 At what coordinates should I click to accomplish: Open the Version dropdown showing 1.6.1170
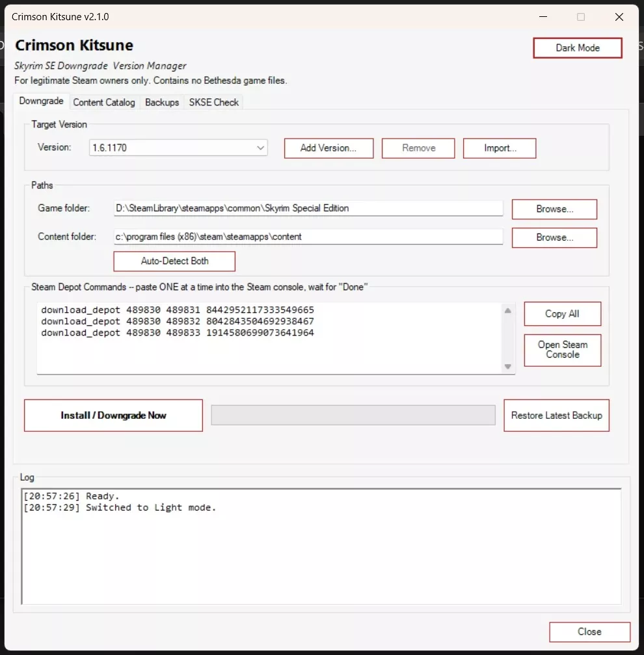click(178, 148)
